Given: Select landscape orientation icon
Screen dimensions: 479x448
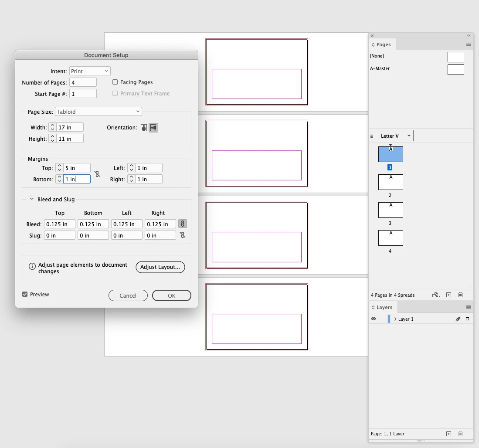Looking at the screenshot, I should [153, 128].
